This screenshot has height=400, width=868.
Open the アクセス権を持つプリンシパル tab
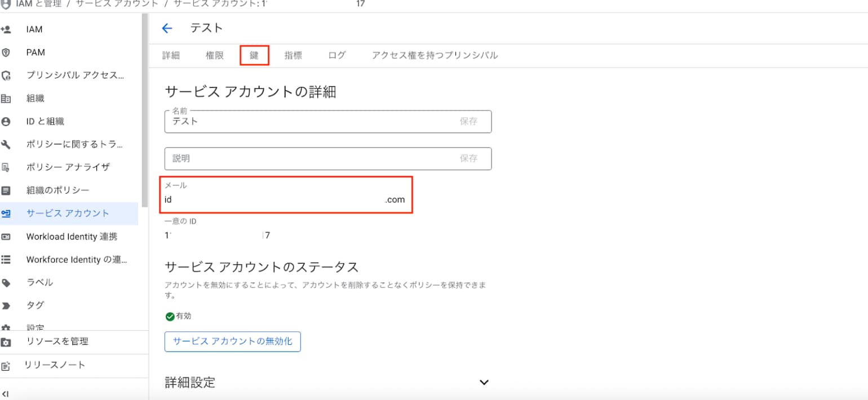pos(435,55)
